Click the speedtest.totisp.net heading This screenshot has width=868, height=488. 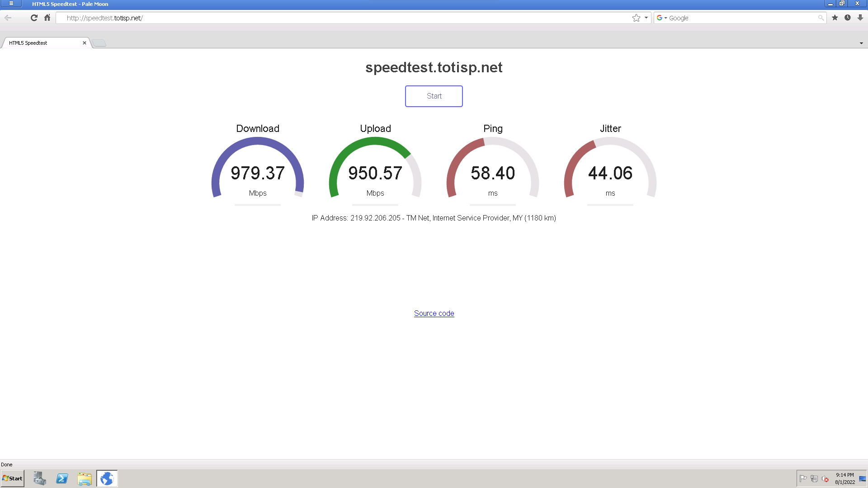434,67
